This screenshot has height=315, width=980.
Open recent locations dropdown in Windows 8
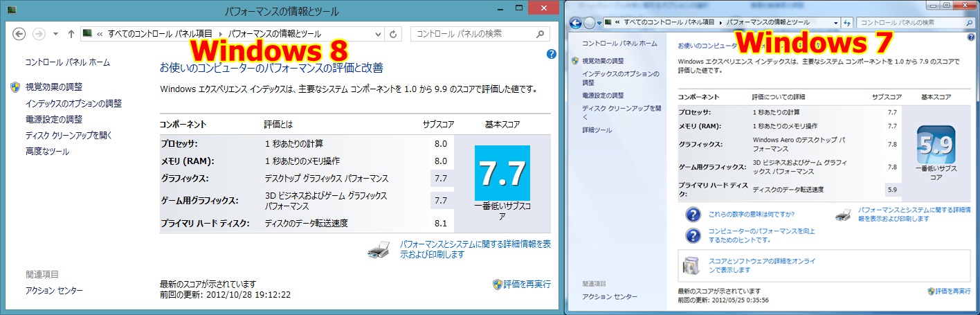pyautogui.click(x=55, y=33)
